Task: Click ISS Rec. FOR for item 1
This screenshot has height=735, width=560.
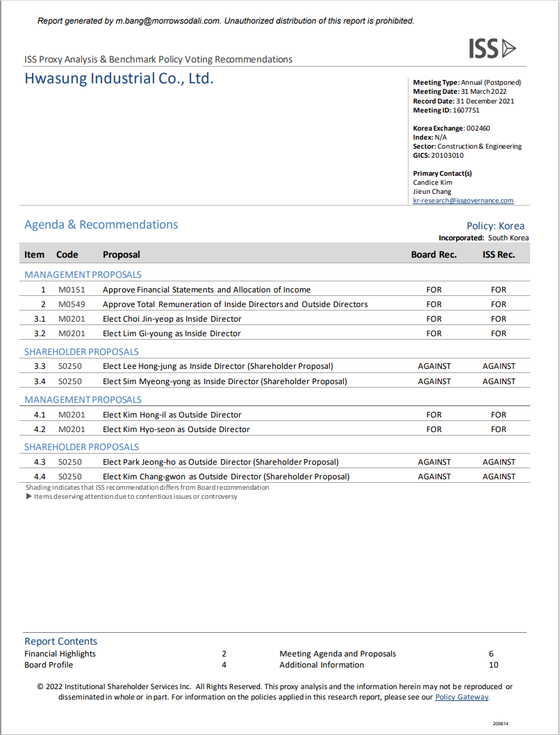Action: coord(499,290)
